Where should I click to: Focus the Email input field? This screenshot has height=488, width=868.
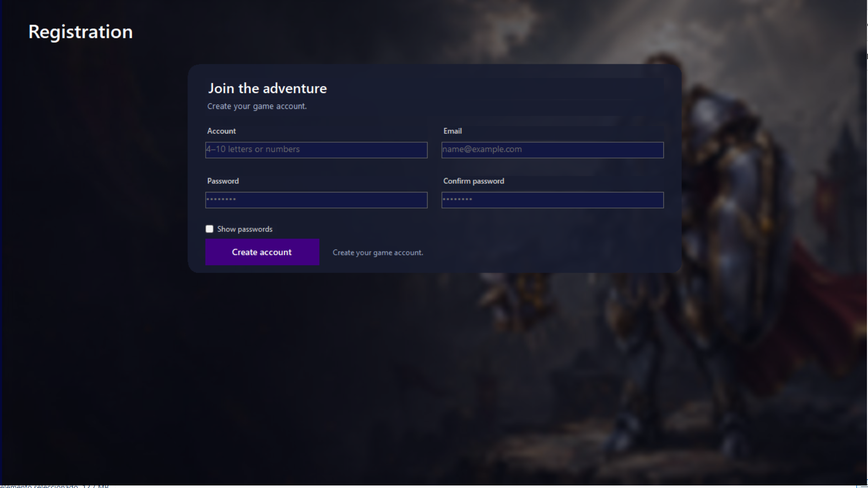tap(552, 150)
